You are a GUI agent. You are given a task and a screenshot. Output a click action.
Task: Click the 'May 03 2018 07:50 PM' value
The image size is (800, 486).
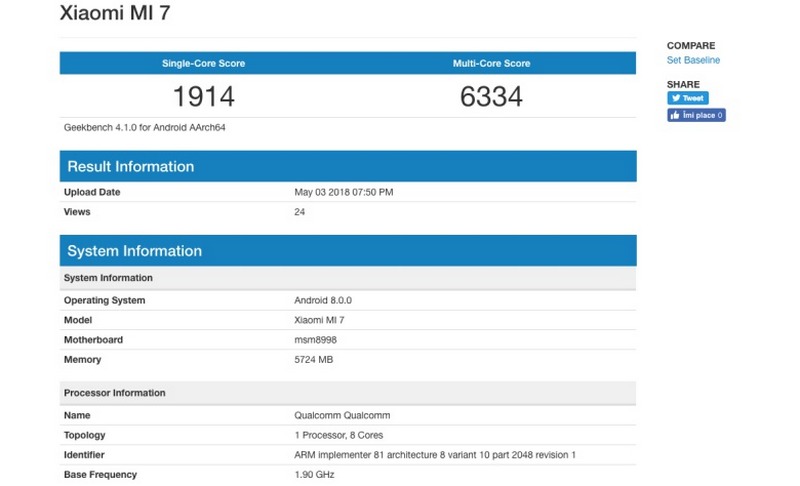(x=343, y=192)
